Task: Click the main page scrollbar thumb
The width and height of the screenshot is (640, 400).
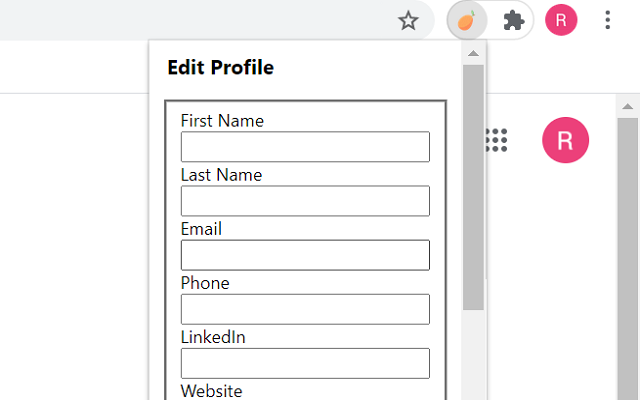Action: click(628, 260)
